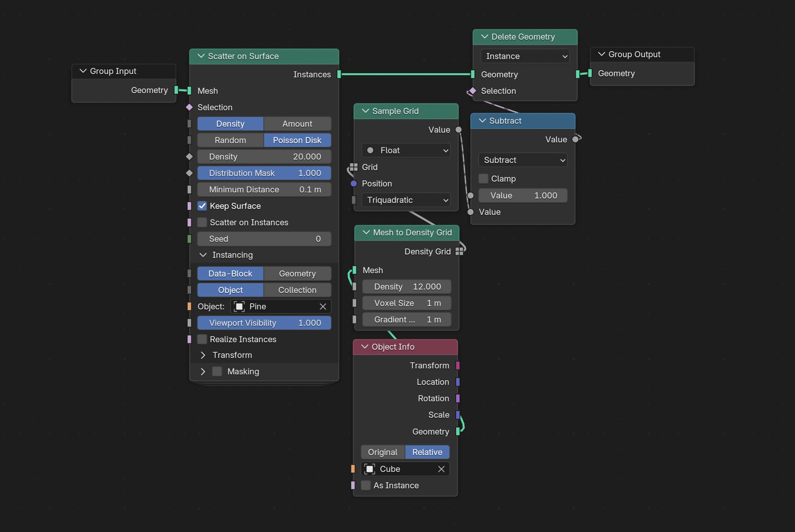The height and width of the screenshot is (532, 795).
Task: Open the Instance domain dropdown
Action: coord(525,56)
